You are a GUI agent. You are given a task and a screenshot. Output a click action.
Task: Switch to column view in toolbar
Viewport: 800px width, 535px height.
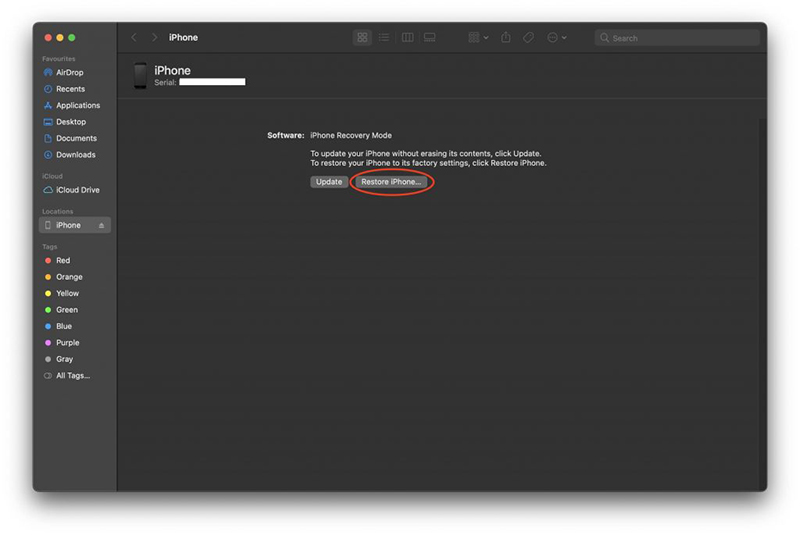click(407, 38)
